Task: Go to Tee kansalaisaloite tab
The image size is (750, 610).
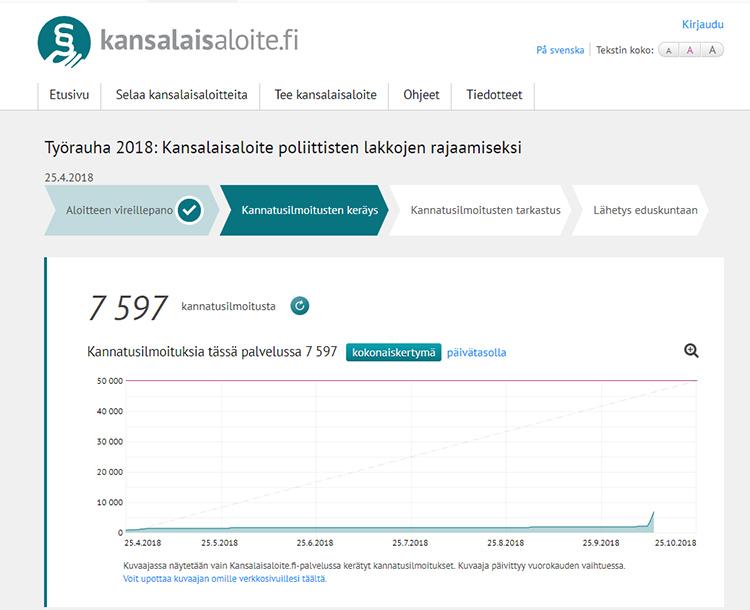Action: click(x=325, y=95)
